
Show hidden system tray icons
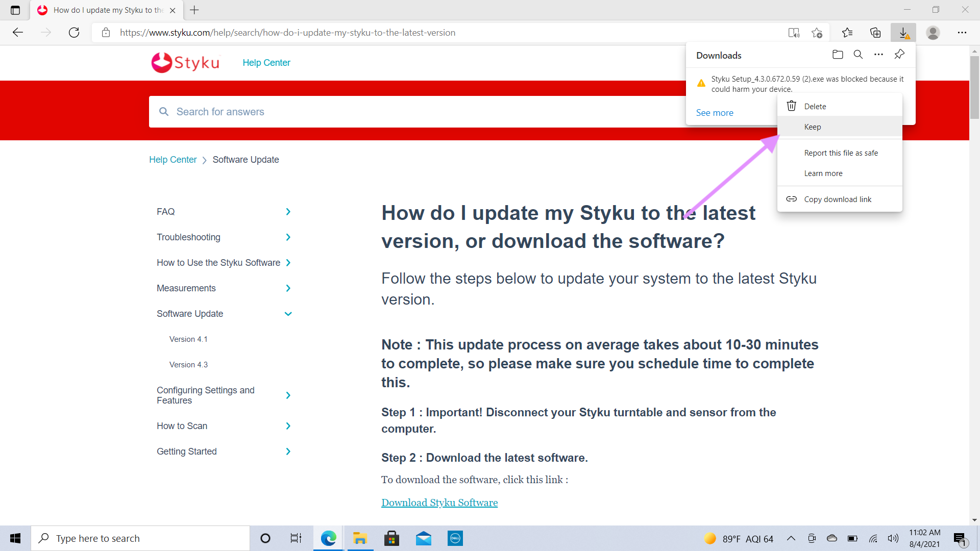pyautogui.click(x=791, y=538)
